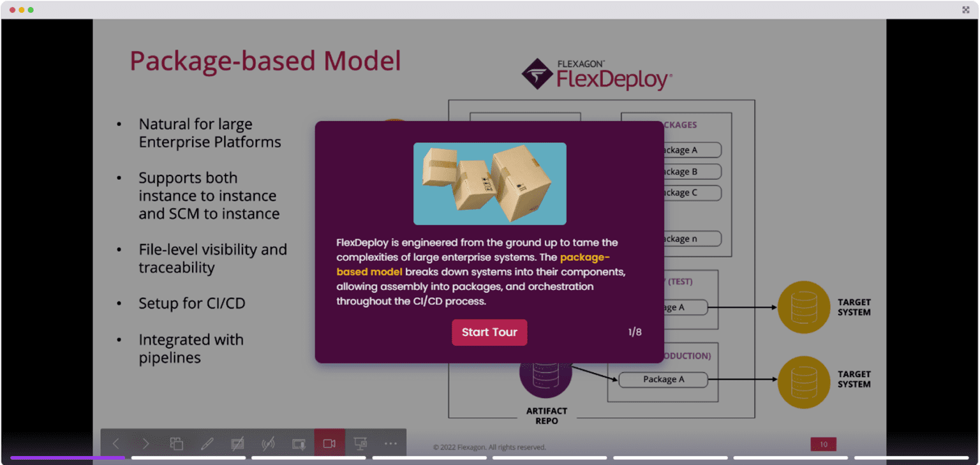This screenshot has height=465, width=980.
Task: Click the presenter display end-show icon
Action: 360,443
